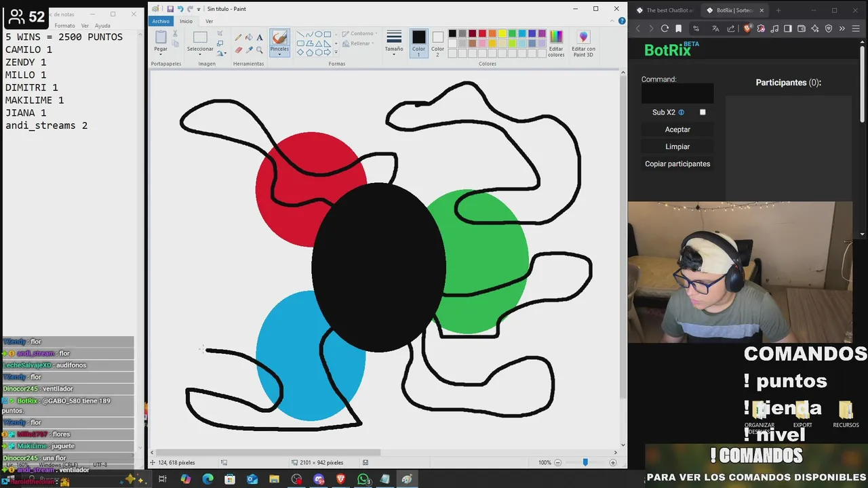Expand the Seleccionar dropdown arrow
868x488 pixels.
[x=200, y=54]
